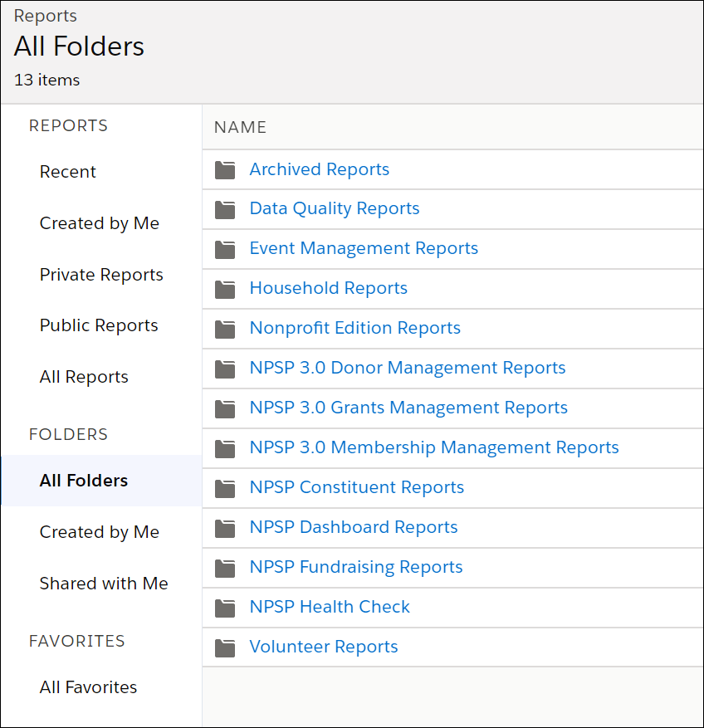This screenshot has width=704, height=728.
Task: Open the NPSP 3.0 Grants Management Reports folder
Action: coord(408,408)
